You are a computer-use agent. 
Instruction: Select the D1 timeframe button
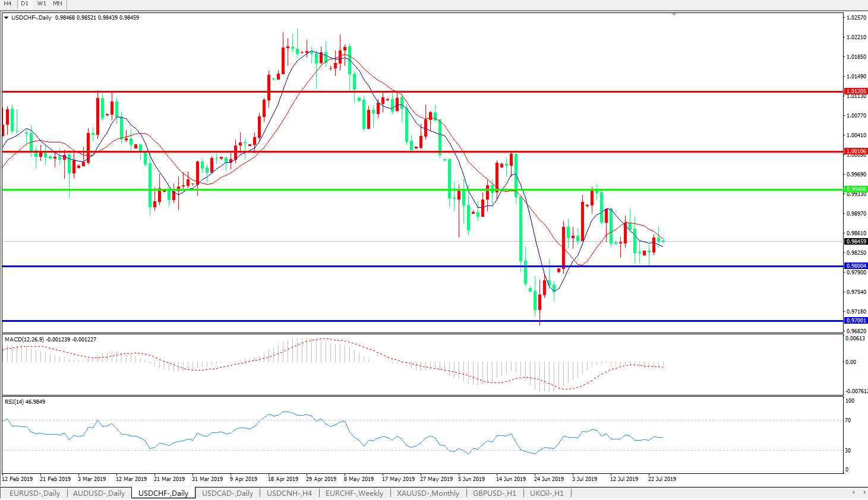coord(25,4)
